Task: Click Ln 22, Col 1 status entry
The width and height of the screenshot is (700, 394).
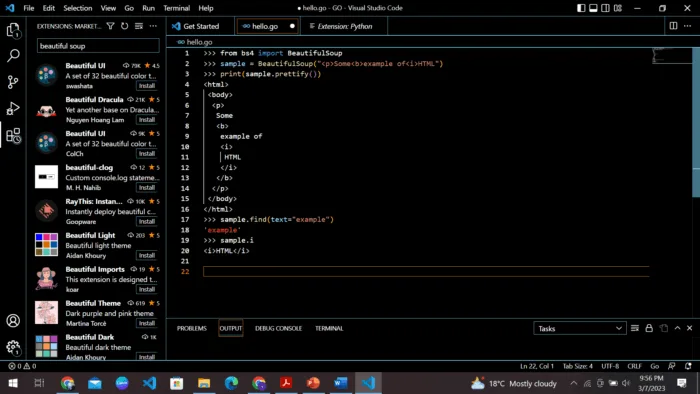Action: click(x=537, y=366)
